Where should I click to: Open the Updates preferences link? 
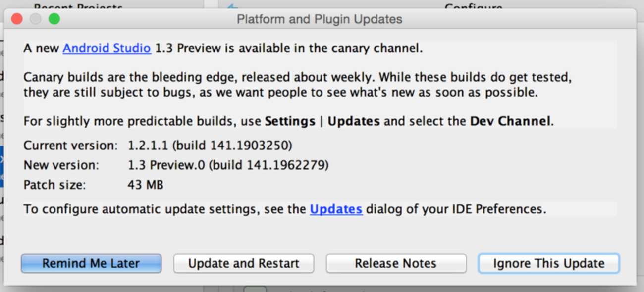[336, 209]
